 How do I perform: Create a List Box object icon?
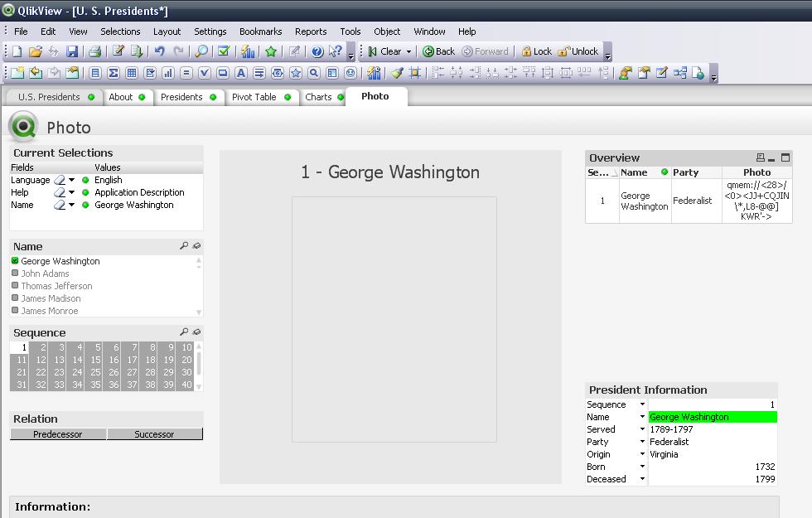tap(94, 73)
